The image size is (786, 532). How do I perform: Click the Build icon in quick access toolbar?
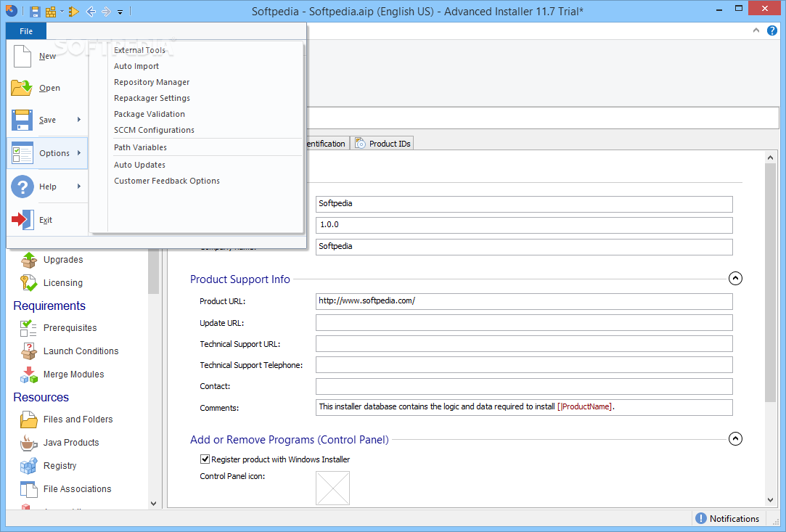coord(51,11)
